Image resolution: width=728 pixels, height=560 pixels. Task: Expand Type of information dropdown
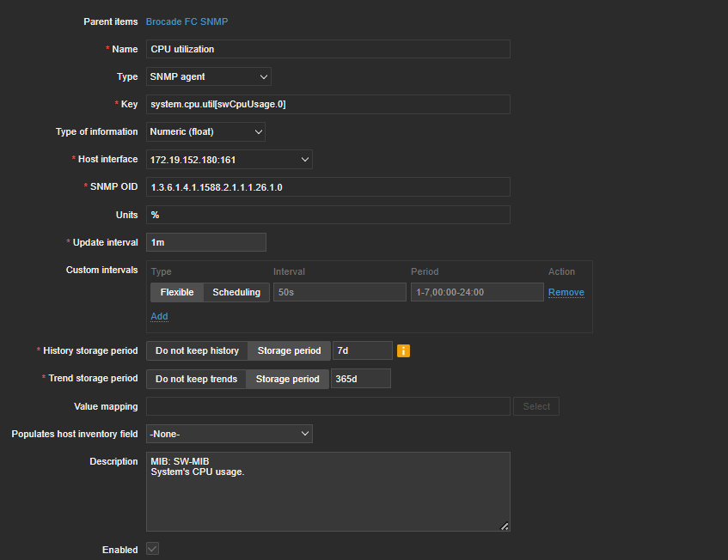pyautogui.click(x=205, y=131)
